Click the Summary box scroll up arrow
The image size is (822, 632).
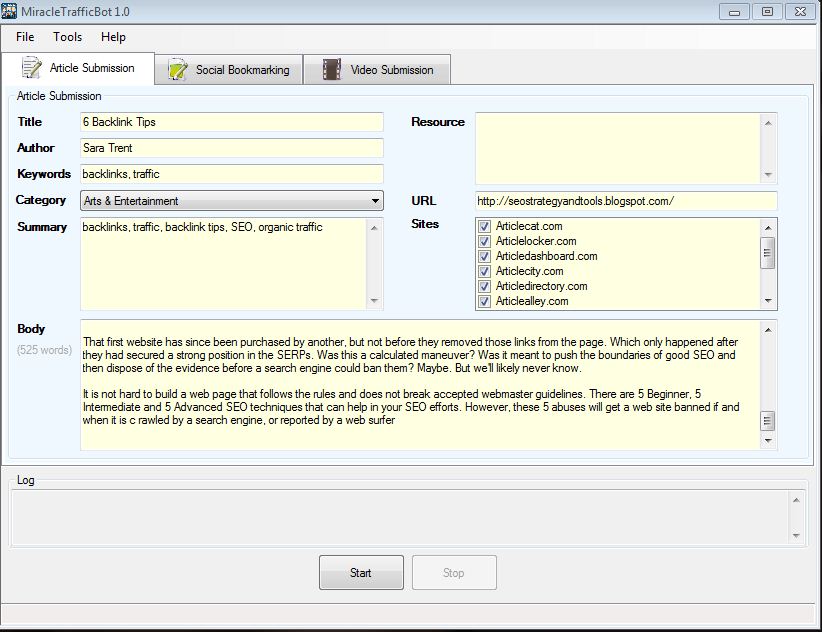(374, 227)
